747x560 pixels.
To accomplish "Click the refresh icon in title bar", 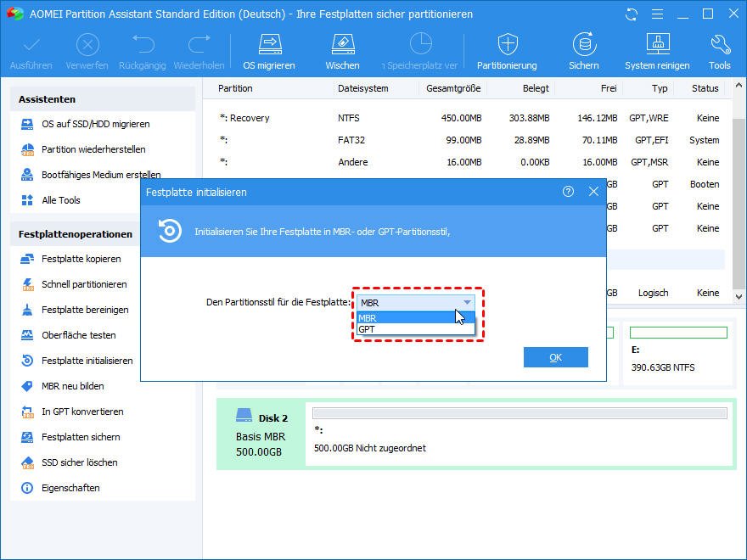I will point(632,14).
